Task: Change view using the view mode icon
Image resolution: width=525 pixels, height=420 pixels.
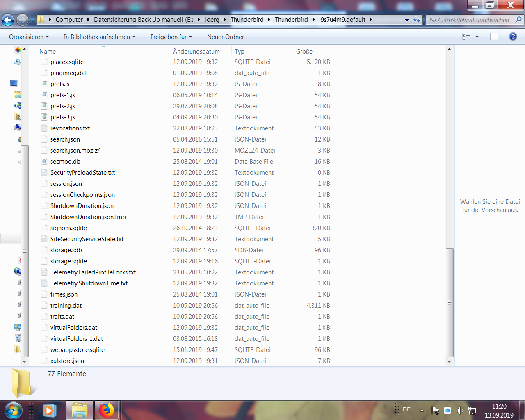Action: (x=466, y=37)
